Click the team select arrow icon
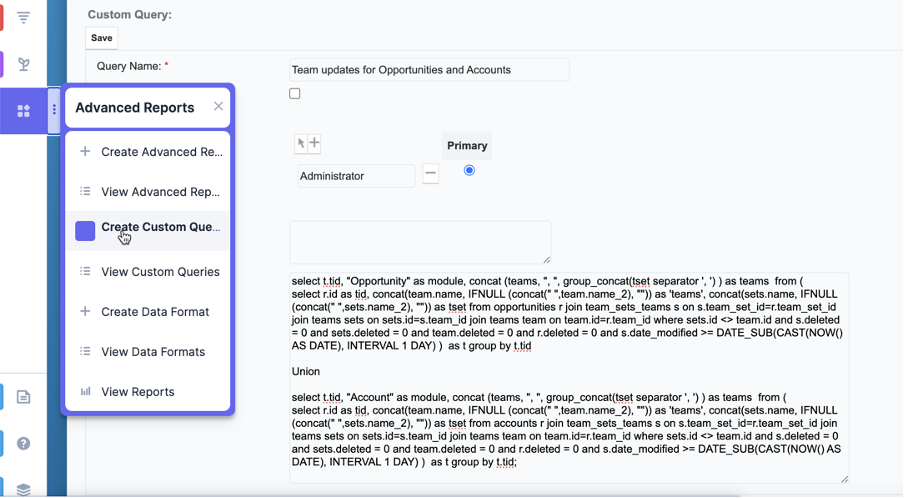The width and height of the screenshot is (904, 498). [x=301, y=144]
